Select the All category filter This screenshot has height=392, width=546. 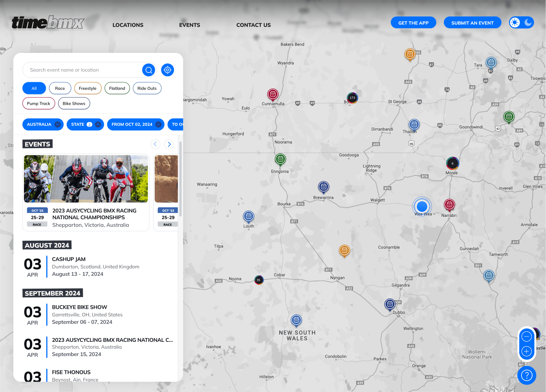click(34, 88)
